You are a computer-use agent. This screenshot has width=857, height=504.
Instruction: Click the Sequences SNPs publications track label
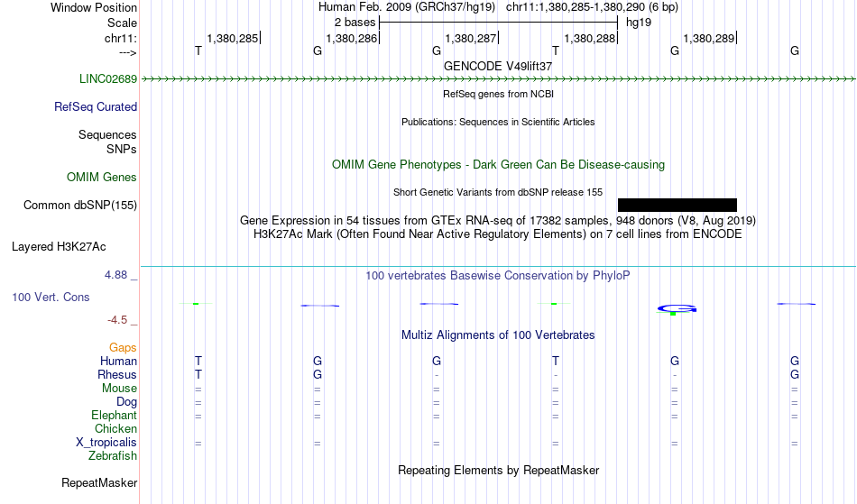[107, 142]
